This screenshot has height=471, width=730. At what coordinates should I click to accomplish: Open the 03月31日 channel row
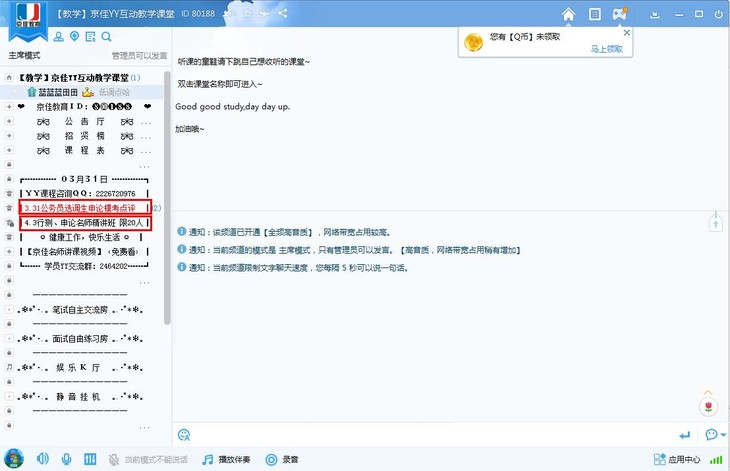click(x=84, y=179)
